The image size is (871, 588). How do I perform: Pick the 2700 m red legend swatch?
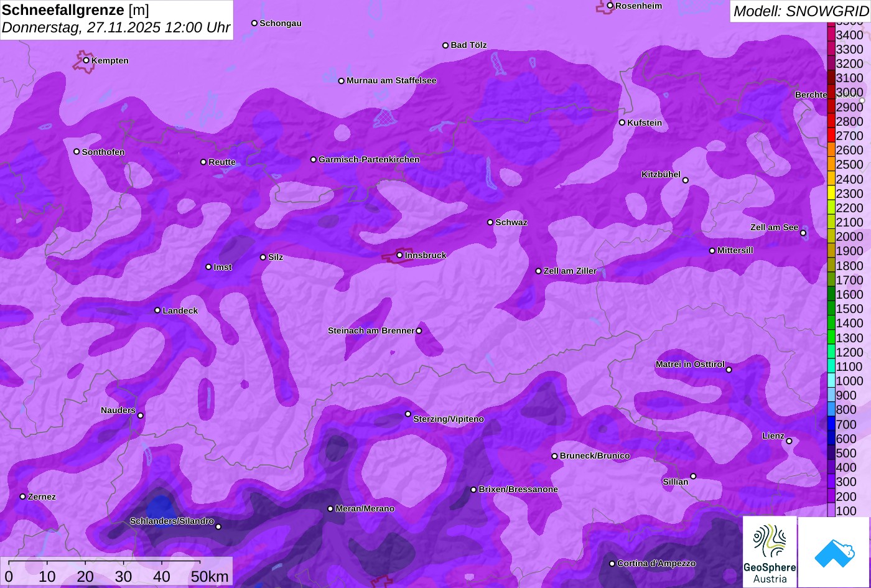pos(831,136)
